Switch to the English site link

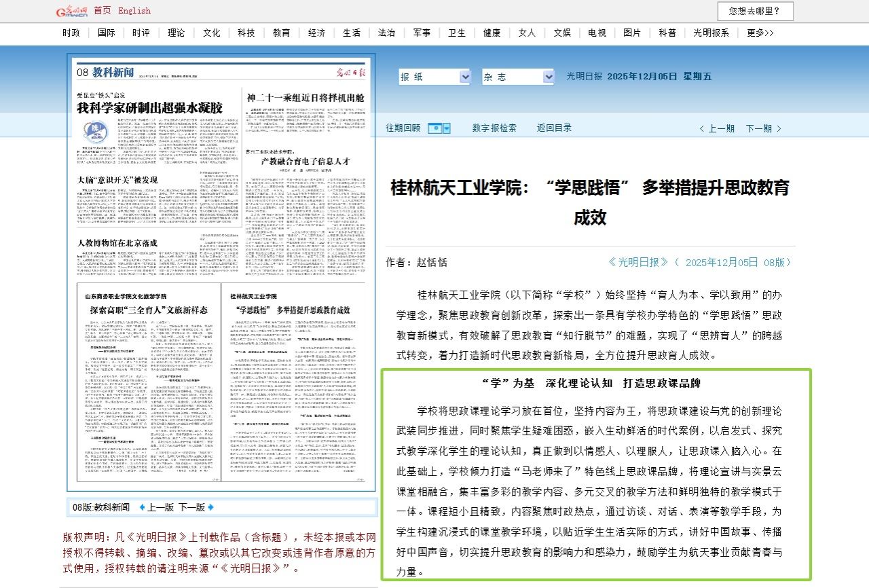(134, 11)
